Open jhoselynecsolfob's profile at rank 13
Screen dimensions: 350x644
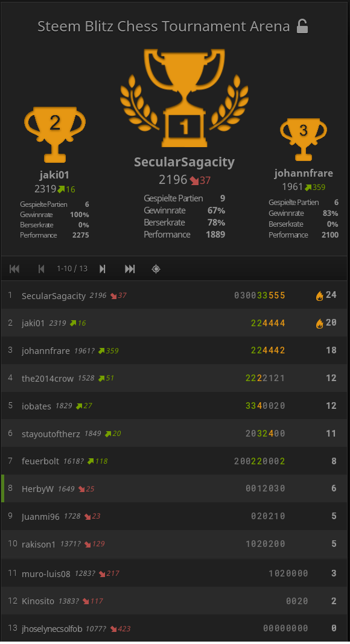pyautogui.click(x=53, y=628)
